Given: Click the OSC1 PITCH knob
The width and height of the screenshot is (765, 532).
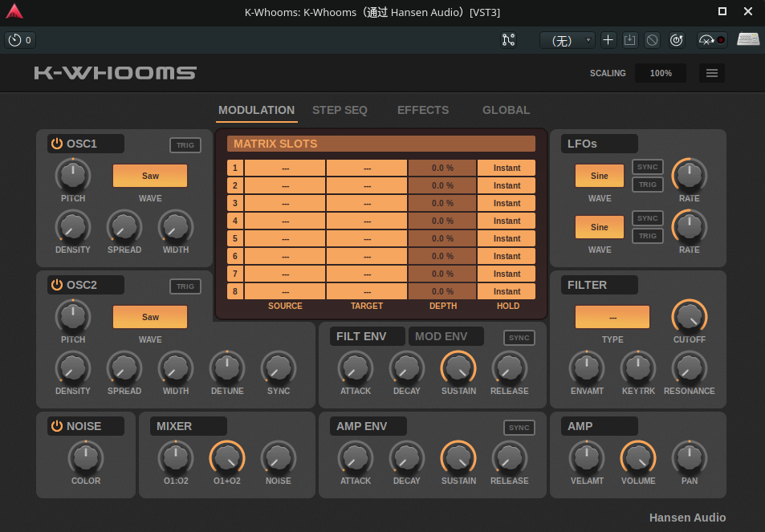Looking at the screenshot, I should pos(73,176).
